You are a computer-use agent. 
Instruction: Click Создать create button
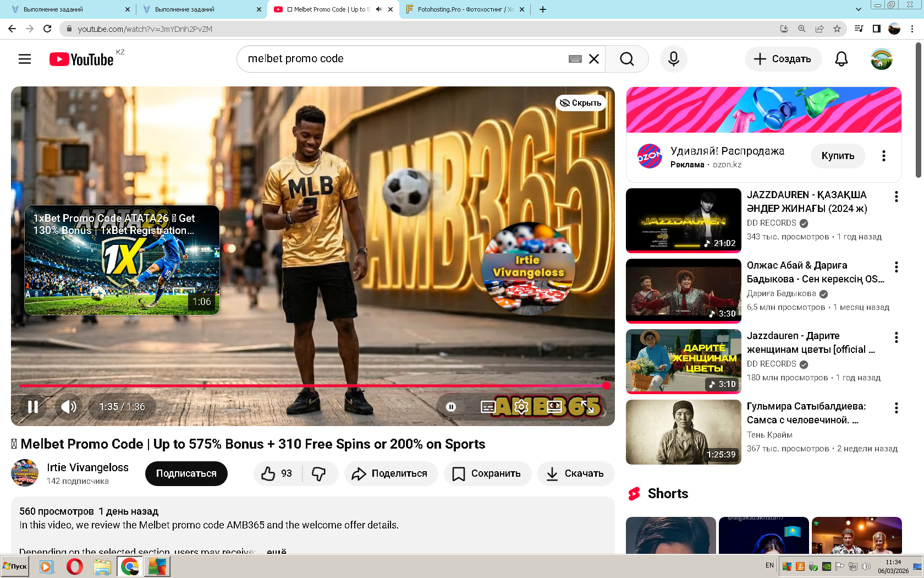pos(783,59)
